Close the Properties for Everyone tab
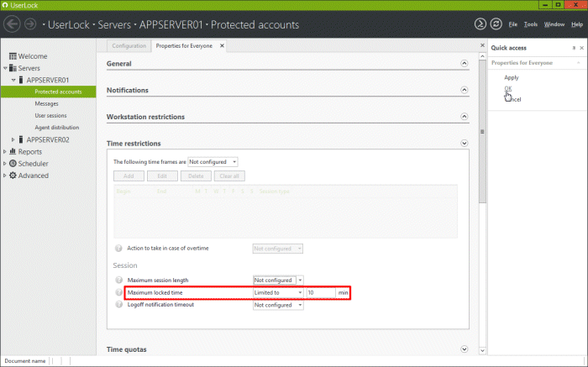Viewport: 588px width, 367px height. point(222,45)
